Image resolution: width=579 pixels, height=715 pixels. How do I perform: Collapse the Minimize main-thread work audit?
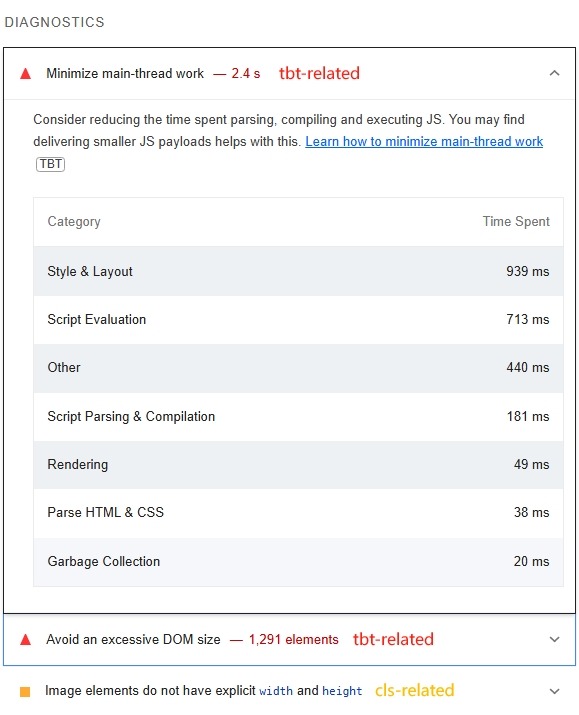point(554,73)
